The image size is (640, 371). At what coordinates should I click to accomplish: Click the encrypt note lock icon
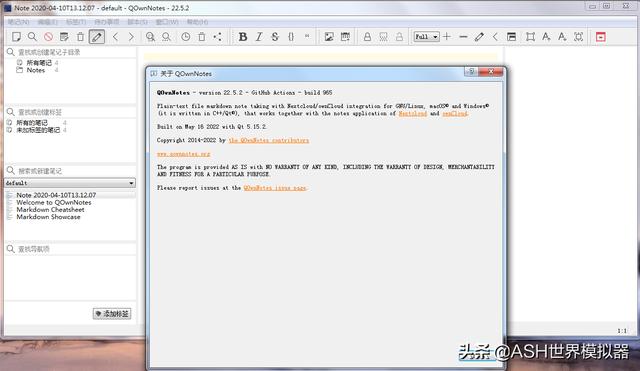[x=367, y=37]
